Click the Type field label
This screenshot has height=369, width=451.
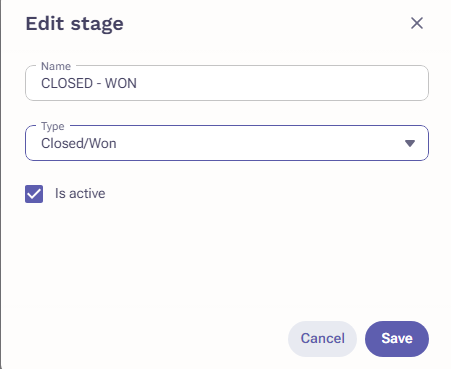(53, 126)
